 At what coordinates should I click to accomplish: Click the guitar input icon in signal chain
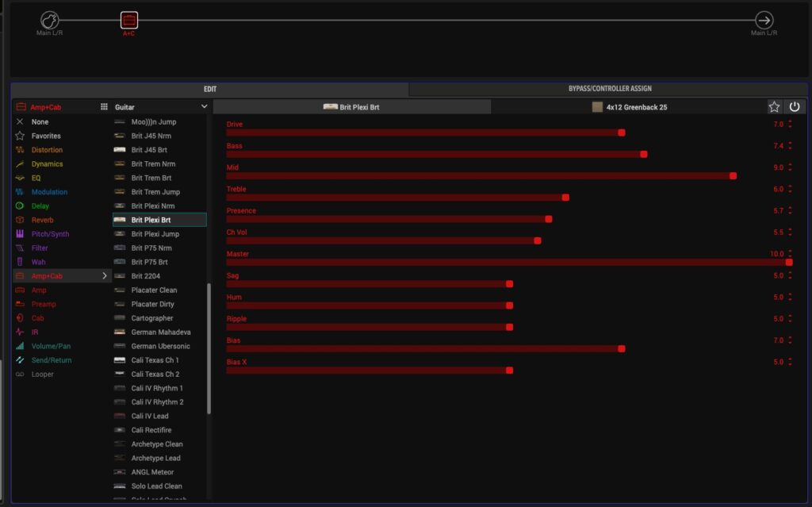[49, 20]
